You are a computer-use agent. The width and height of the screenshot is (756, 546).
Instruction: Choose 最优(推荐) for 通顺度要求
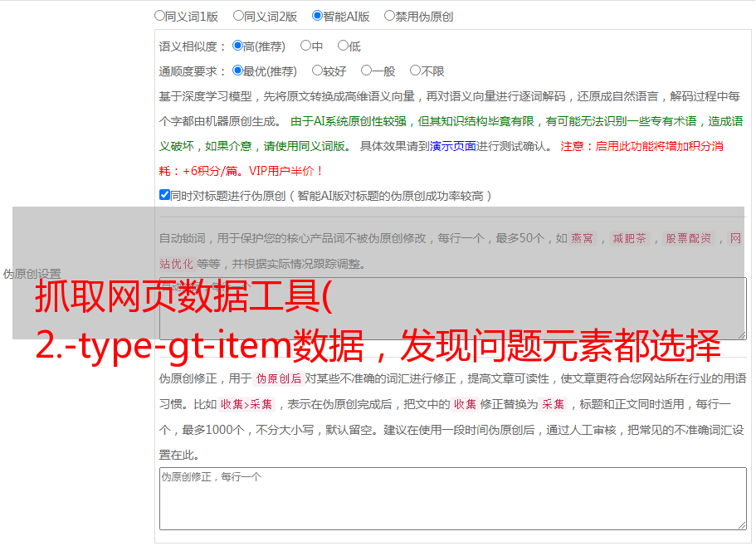click(x=237, y=71)
